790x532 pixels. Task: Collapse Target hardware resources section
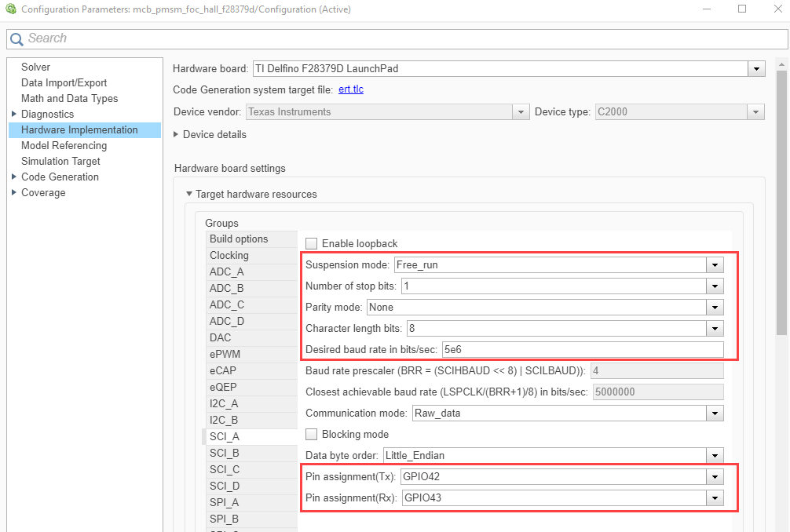[188, 195]
